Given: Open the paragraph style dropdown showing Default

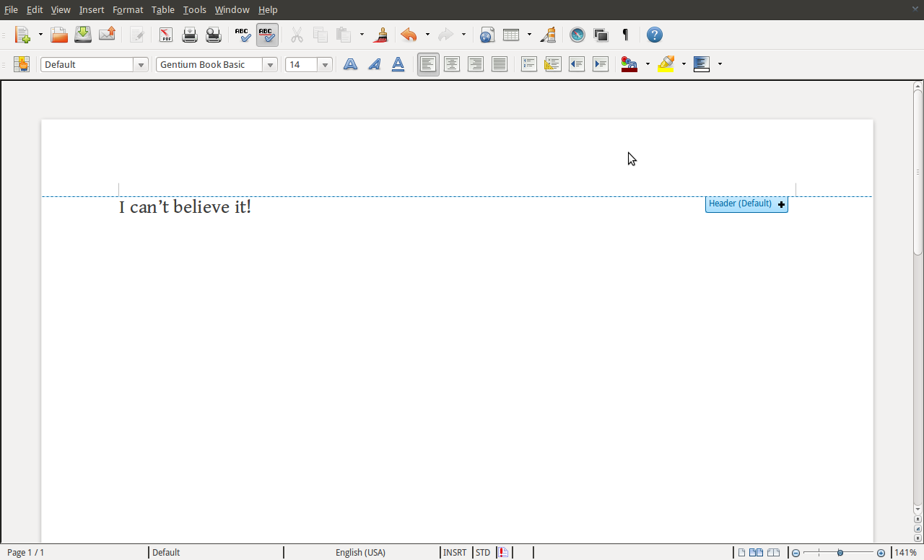Looking at the screenshot, I should coord(141,65).
